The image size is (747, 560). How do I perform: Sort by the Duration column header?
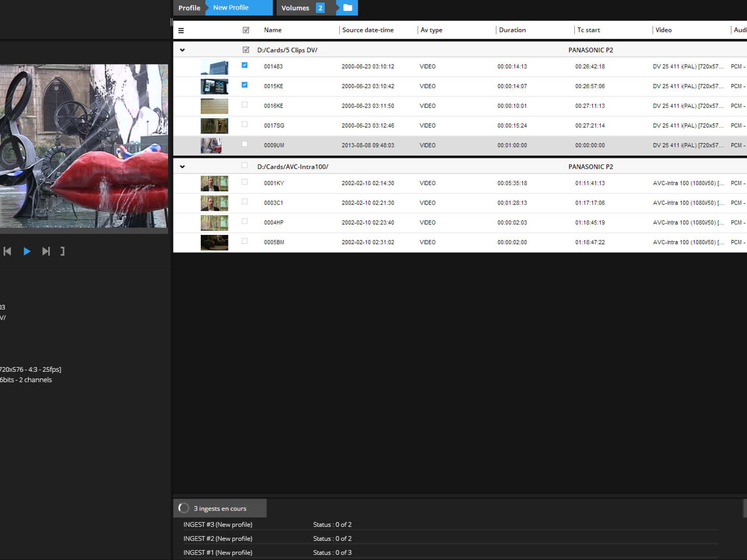pyautogui.click(x=512, y=30)
